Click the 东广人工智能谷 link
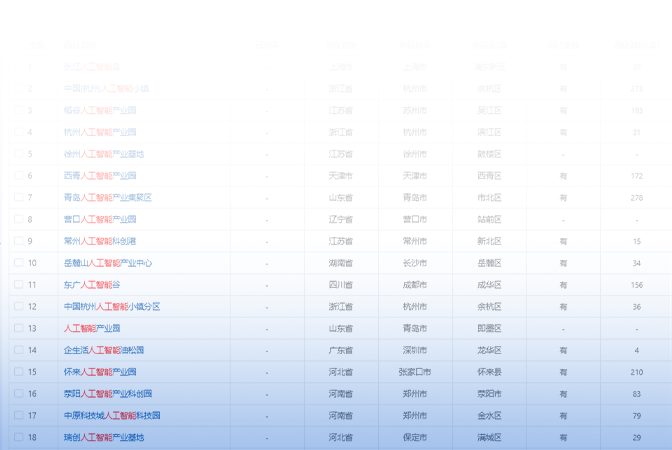672x450 pixels. [92, 285]
